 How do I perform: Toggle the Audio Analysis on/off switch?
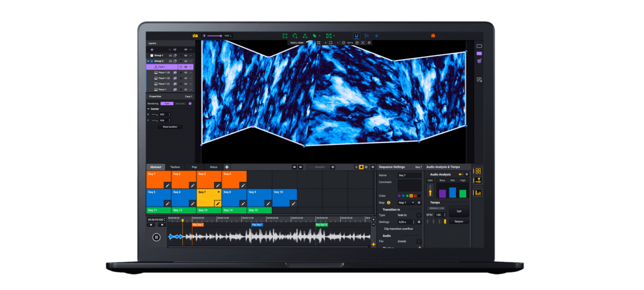(x=461, y=175)
